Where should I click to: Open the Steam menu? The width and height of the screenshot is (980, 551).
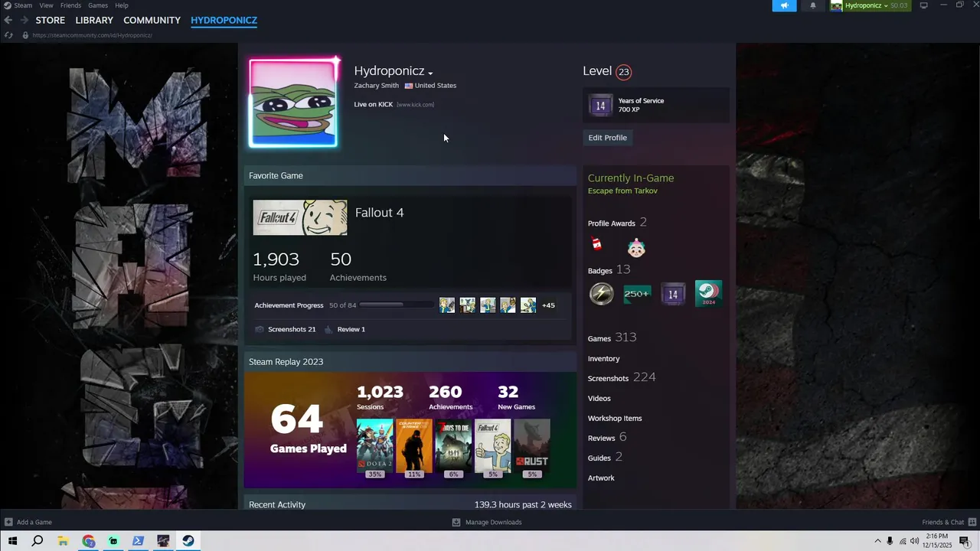coord(23,5)
